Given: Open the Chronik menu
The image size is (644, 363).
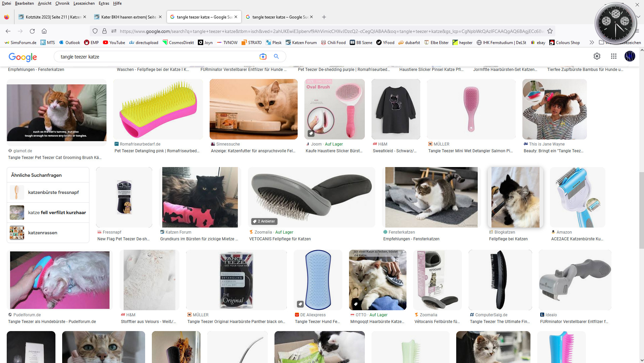Looking at the screenshot, I should point(62,3).
